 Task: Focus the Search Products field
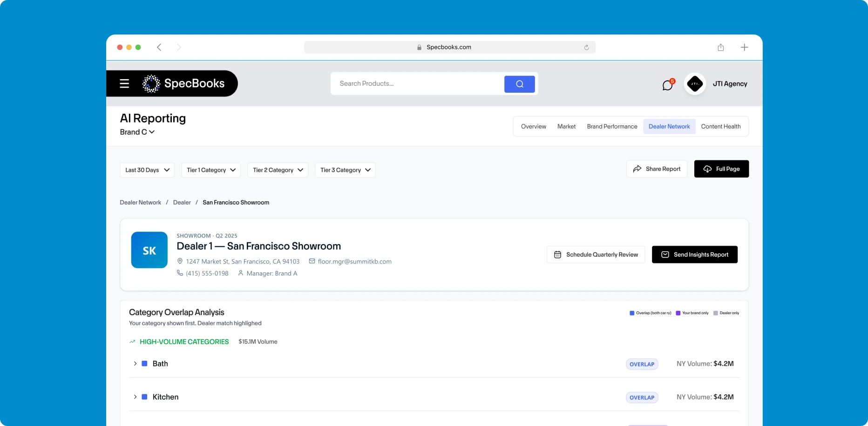click(x=418, y=84)
